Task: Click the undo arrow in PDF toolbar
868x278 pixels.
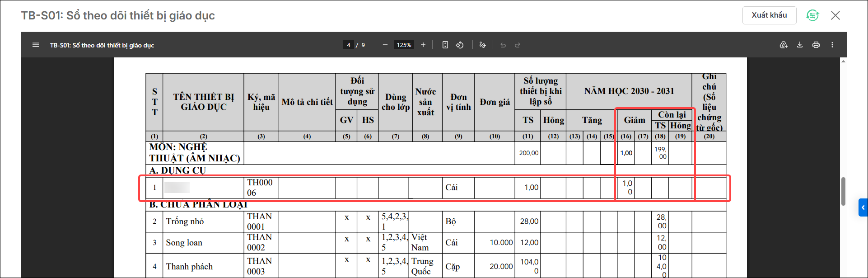Action: (x=503, y=45)
